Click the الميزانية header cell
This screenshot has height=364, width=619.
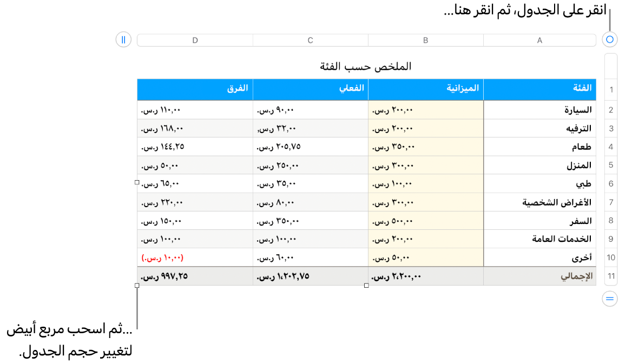coord(425,90)
